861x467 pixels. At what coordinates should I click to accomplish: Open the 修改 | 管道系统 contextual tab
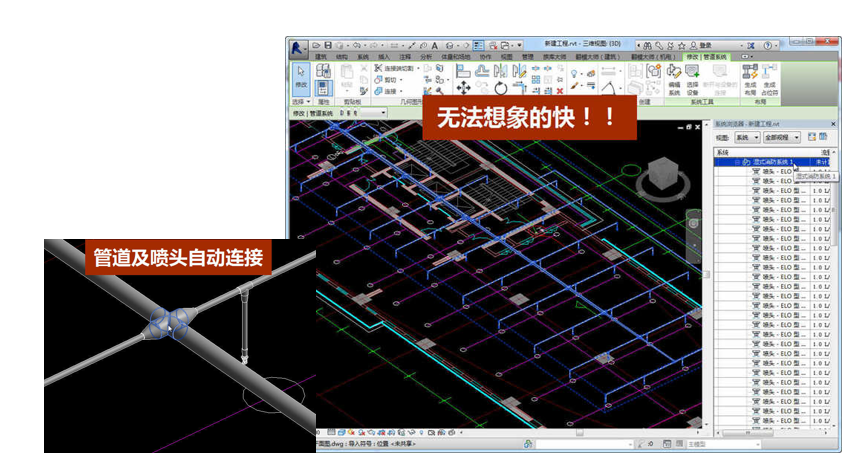click(x=707, y=57)
